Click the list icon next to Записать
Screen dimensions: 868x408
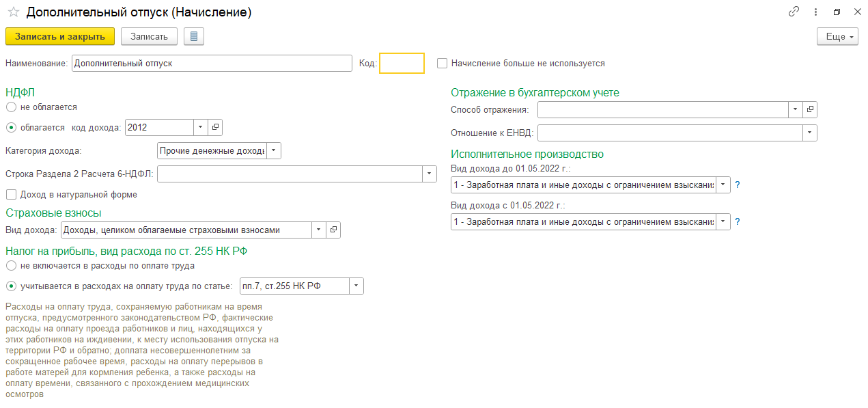[x=194, y=36]
